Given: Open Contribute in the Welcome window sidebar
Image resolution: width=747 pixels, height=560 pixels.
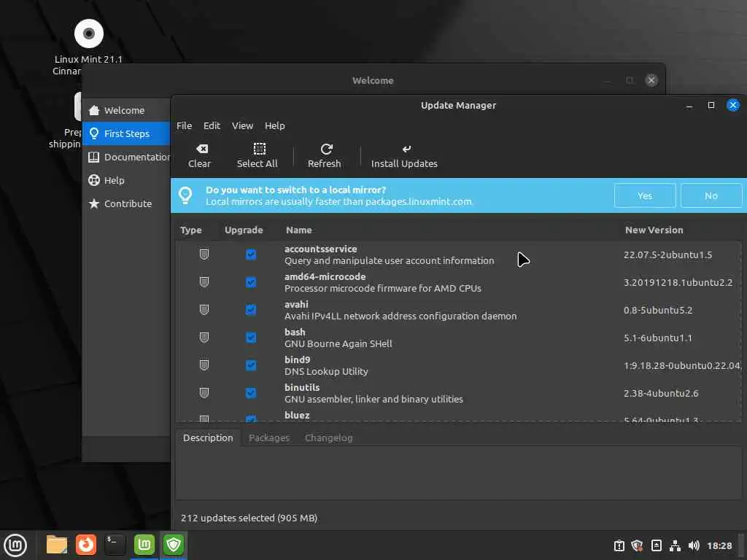Looking at the screenshot, I should click(126, 203).
